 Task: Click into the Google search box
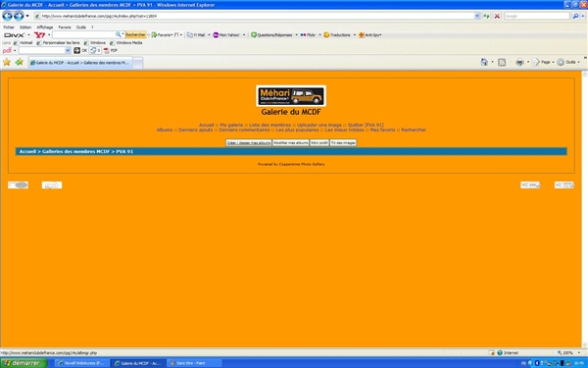[x=536, y=16]
